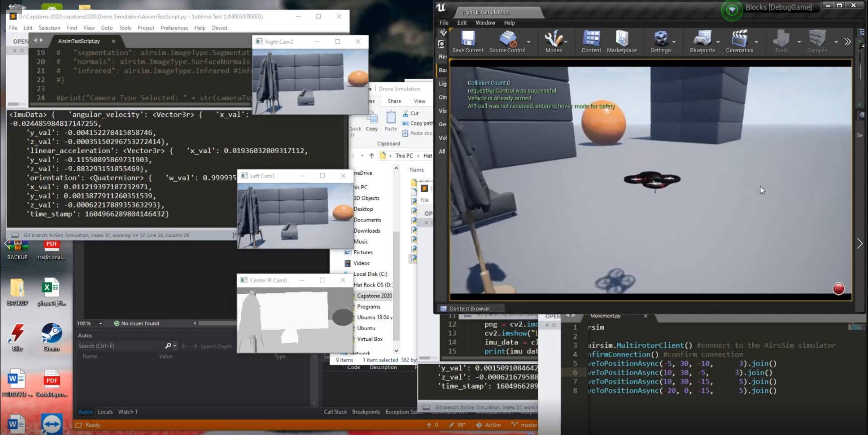
Task: Expand the Settings dropdown arrow in Unreal
Action: [674, 42]
